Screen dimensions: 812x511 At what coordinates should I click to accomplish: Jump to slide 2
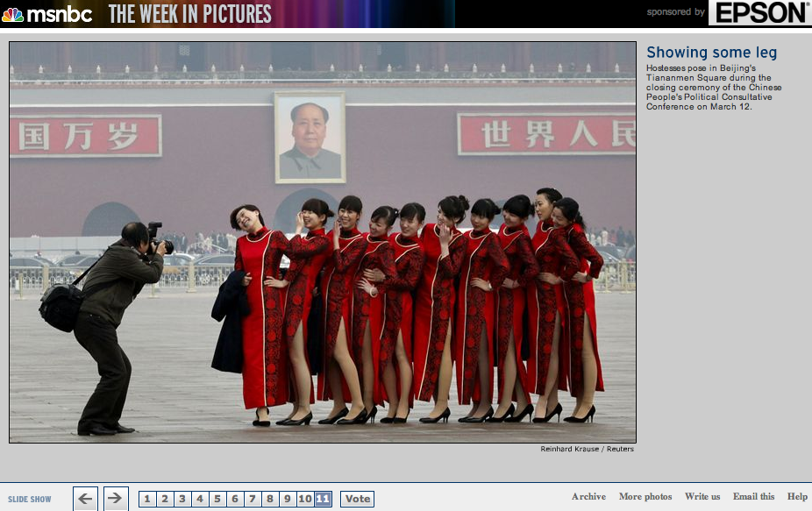click(x=165, y=499)
